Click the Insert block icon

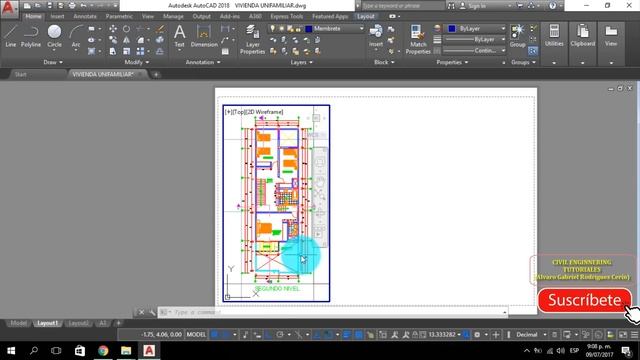point(376,36)
